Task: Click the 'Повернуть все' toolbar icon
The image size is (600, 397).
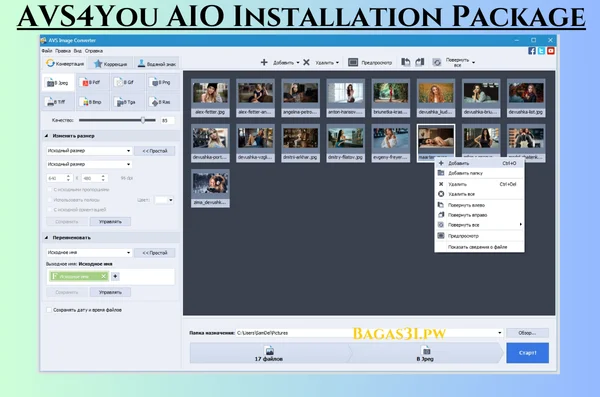Action: 437,62
